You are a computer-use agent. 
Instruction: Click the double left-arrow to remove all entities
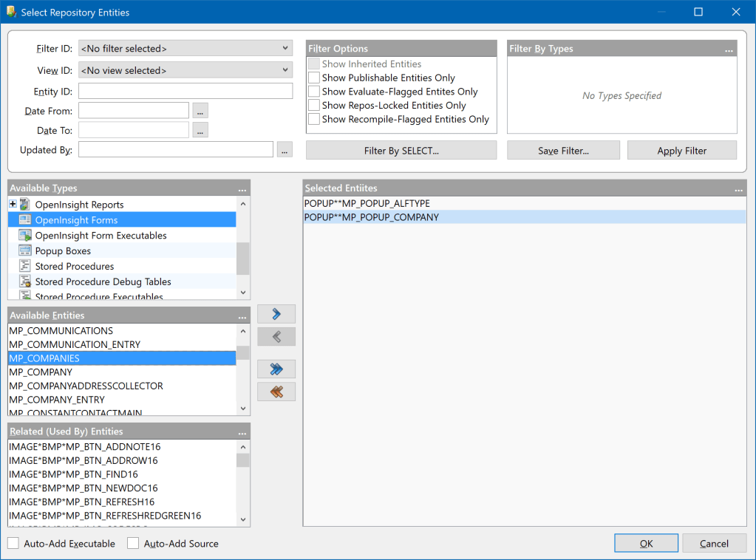point(276,391)
